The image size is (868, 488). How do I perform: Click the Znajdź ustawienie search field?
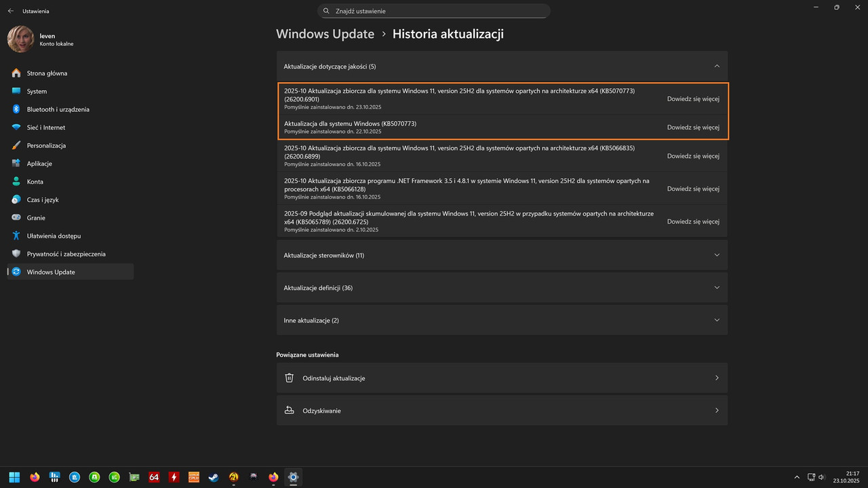pyautogui.click(x=434, y=11)
